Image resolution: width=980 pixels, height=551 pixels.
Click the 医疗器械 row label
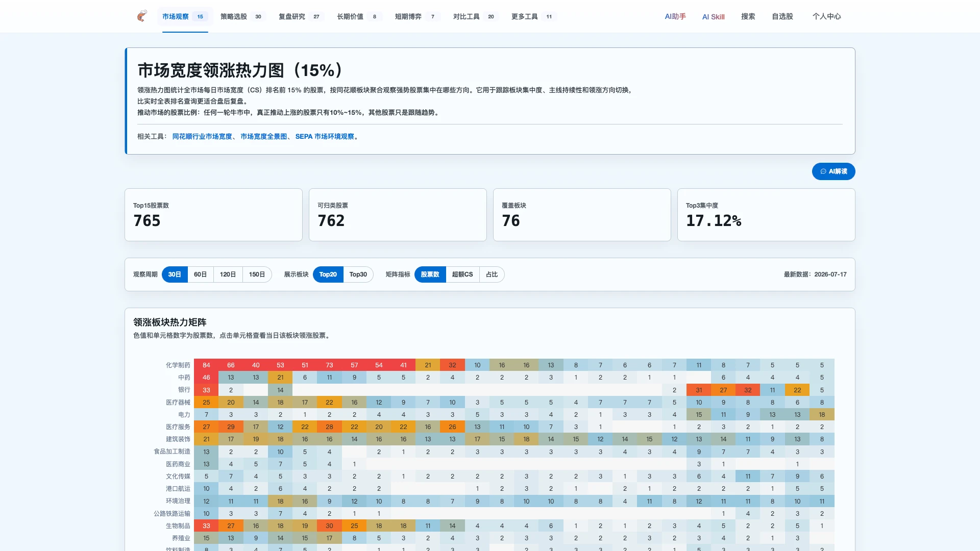[178, 402]
